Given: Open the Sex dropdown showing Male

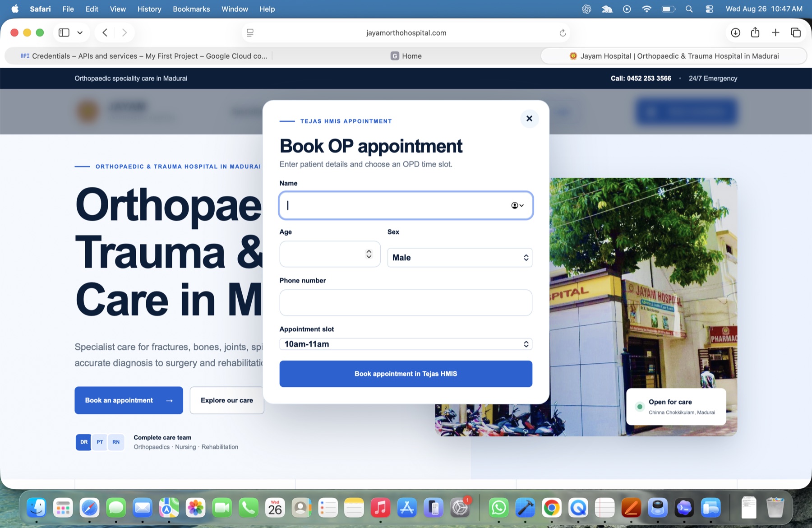Looking at the screenshot, I should point(460,258).
